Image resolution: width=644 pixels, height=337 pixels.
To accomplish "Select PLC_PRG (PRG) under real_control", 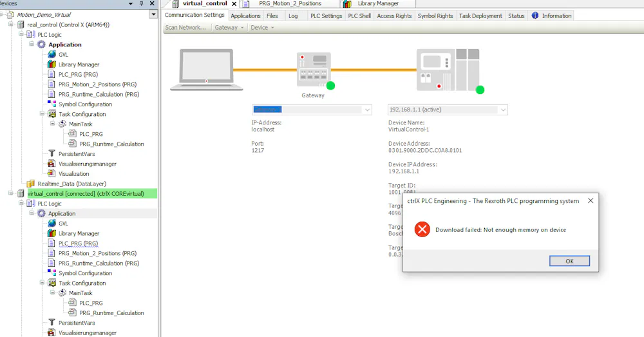I will pyautogui.click(x=78, y=74).
